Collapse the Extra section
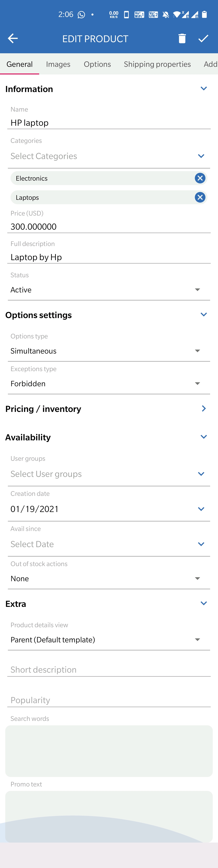 point(203,603)
